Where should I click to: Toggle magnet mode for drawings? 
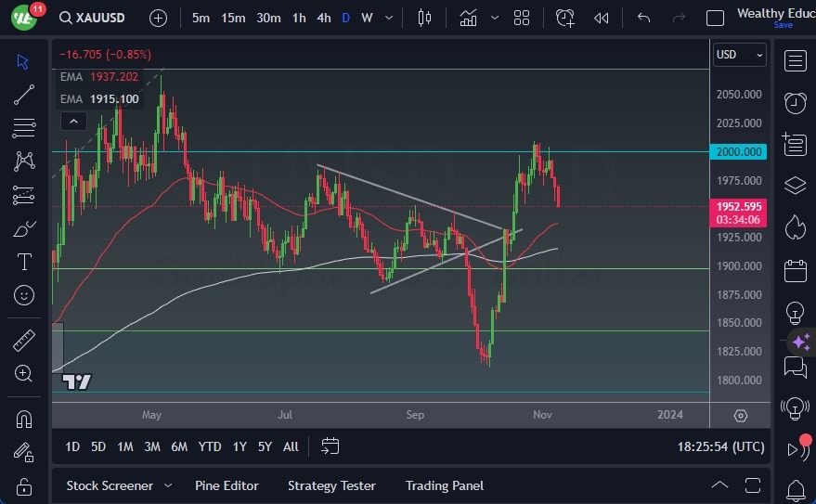pyautogui.click(x=24, y=419)
